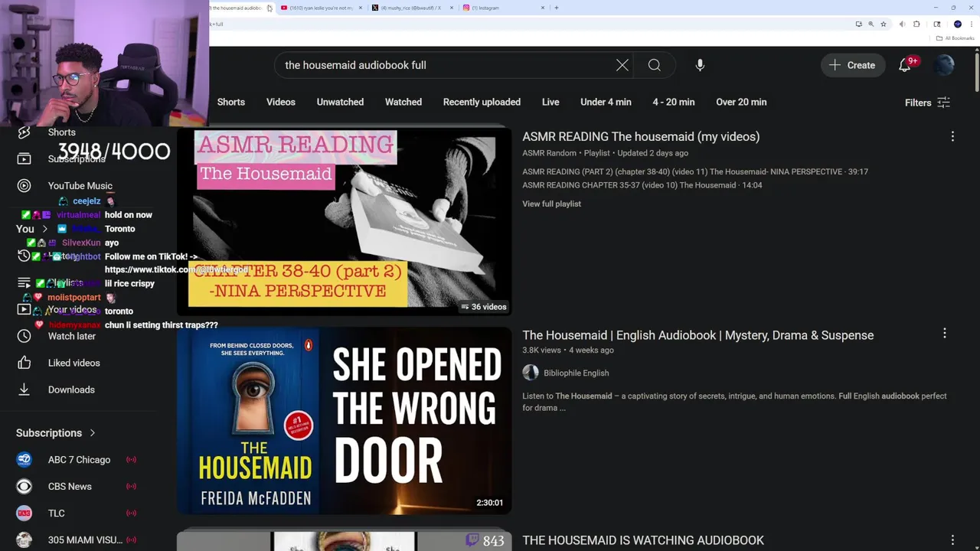Open the Shorts icon in the sidebar

coord(24,132)
